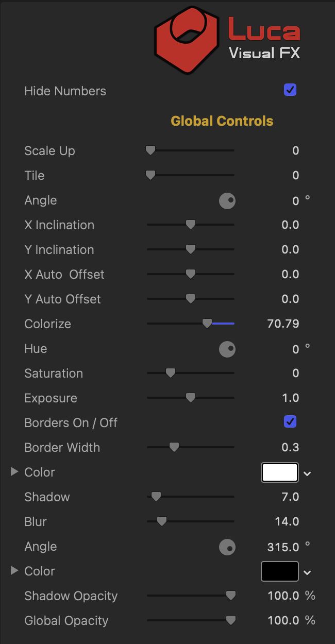Uncheck the Hide Numbers checkbox

(290, 90)
